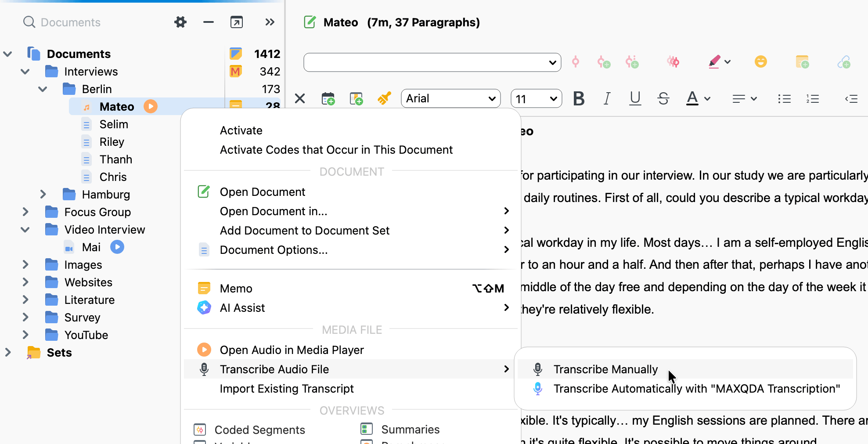
Task: Expand the Hamburg folder
Action: pos(43,194)
